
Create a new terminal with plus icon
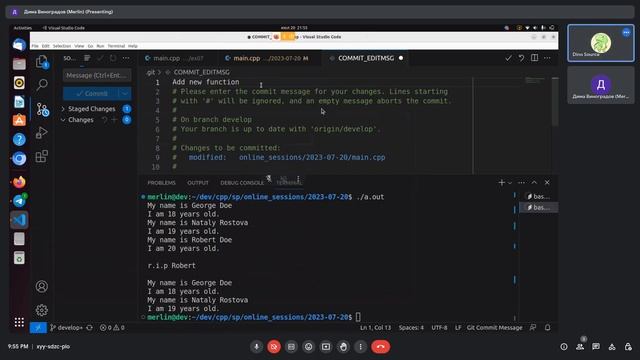pyautogui.click(x=502, y=182)
